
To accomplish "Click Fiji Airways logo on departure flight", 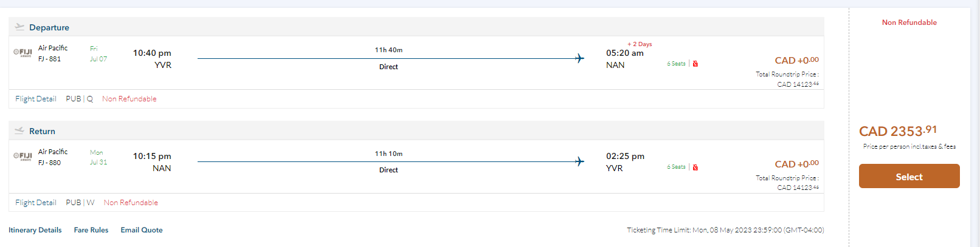I will click(x=23, y=52).
